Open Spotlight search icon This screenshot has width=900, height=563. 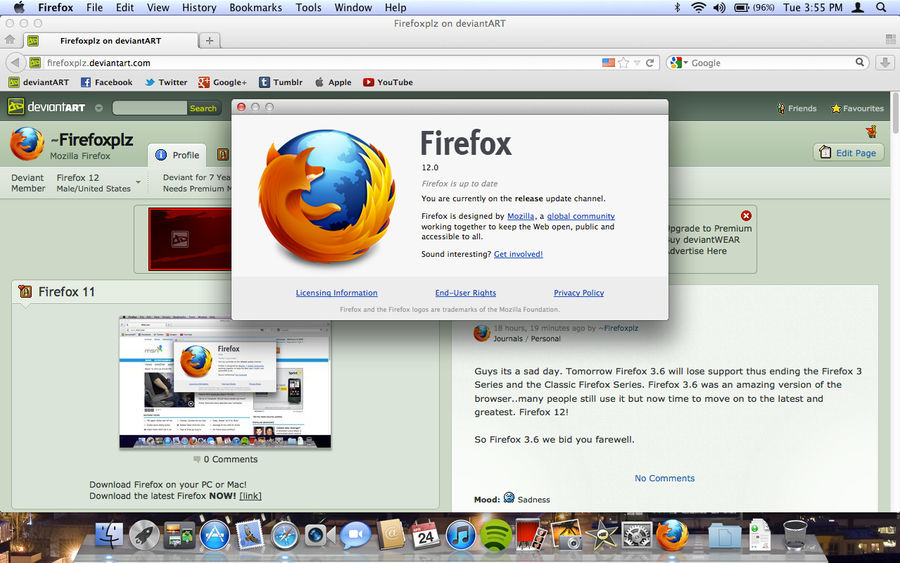click(881, 7)
